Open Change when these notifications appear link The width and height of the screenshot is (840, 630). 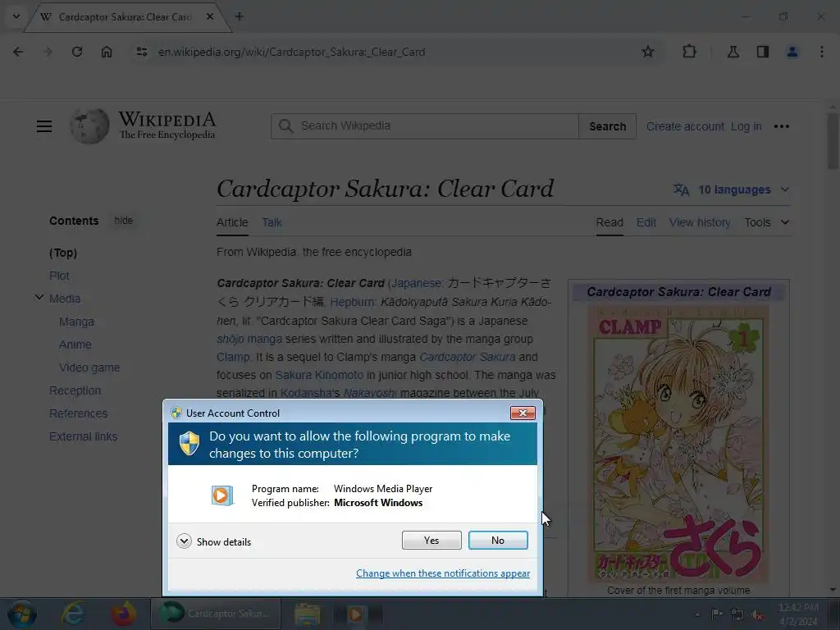coord(442,573)
